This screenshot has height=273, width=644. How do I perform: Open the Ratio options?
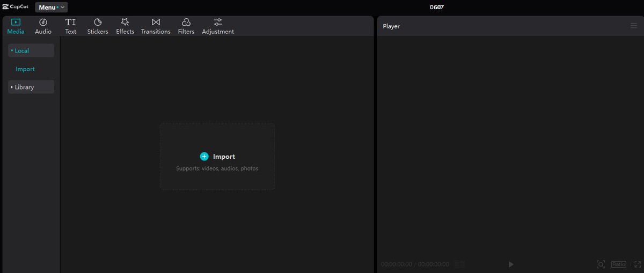[x=619, y=264]
